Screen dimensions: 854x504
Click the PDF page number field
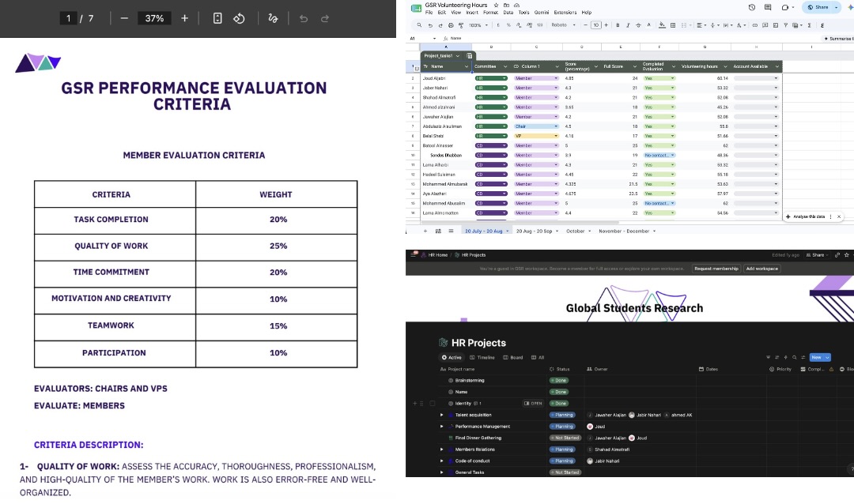click(68, 18)
